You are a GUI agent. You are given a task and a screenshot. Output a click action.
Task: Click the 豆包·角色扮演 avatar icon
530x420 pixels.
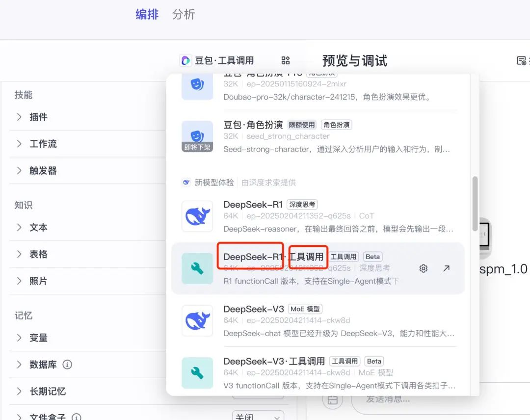tap(197, 136)
